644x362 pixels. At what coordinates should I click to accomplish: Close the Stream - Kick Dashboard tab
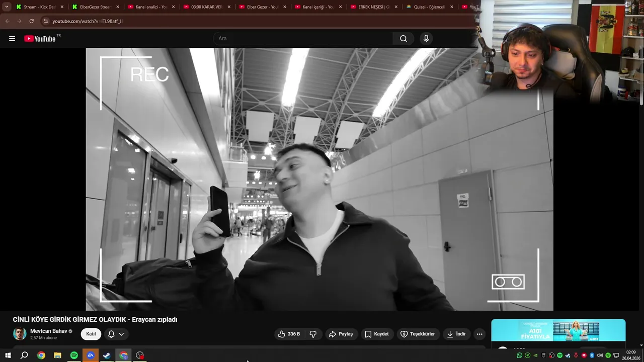click(62, 7)
